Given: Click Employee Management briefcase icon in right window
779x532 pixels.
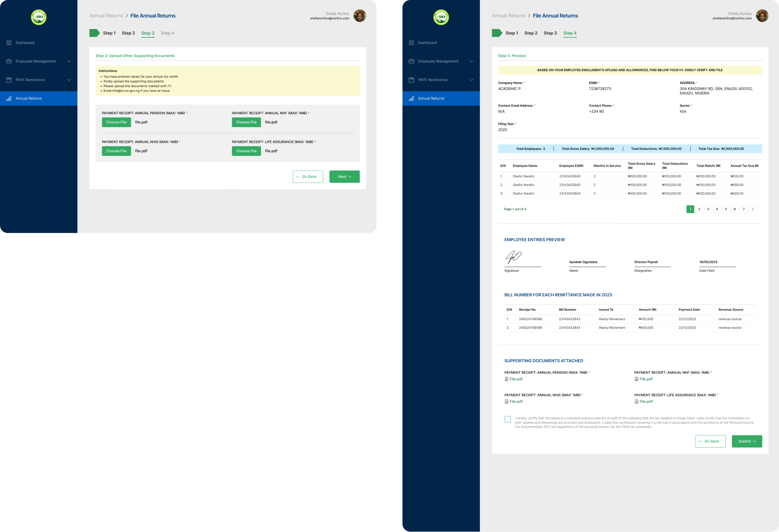Looking at the screenshot, I should pos(411,61).
